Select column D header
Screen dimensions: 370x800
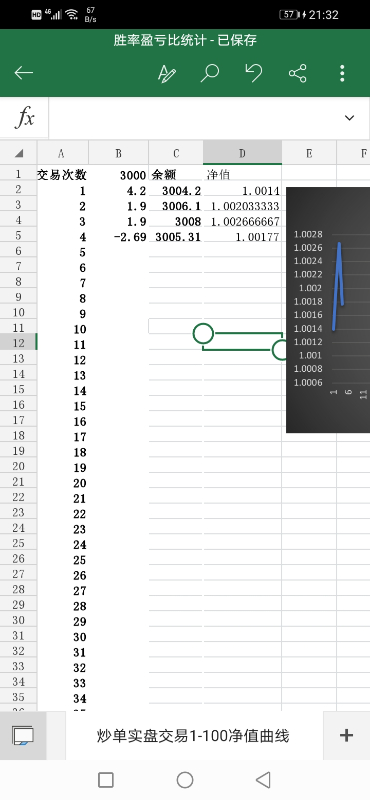pos(242,153)
